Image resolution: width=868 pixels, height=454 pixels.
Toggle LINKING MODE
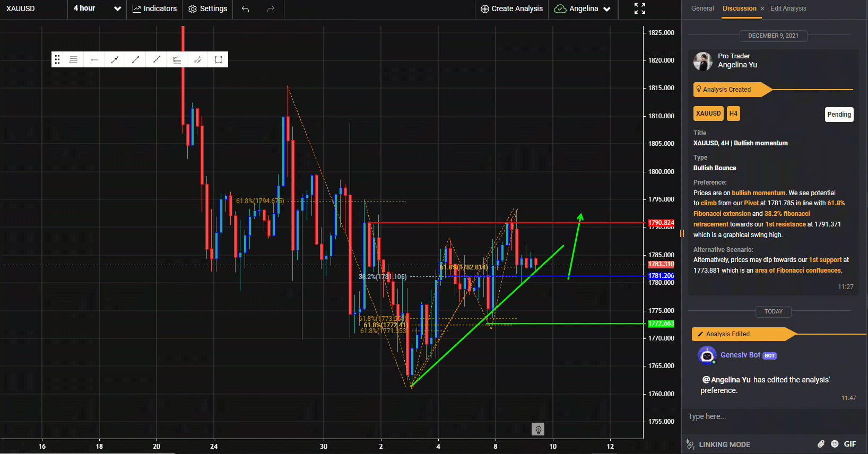point(718,444)
